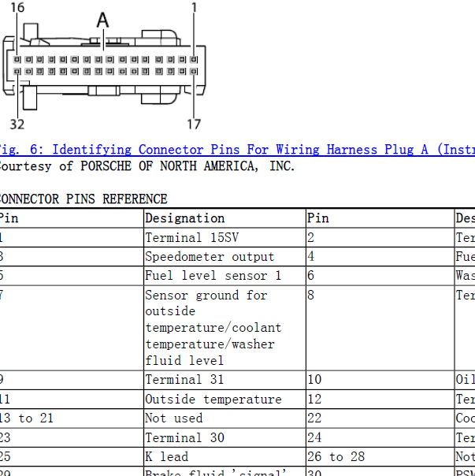Click pin '8' table cell
Screen dimensions: 475x476
pos(380,328)
